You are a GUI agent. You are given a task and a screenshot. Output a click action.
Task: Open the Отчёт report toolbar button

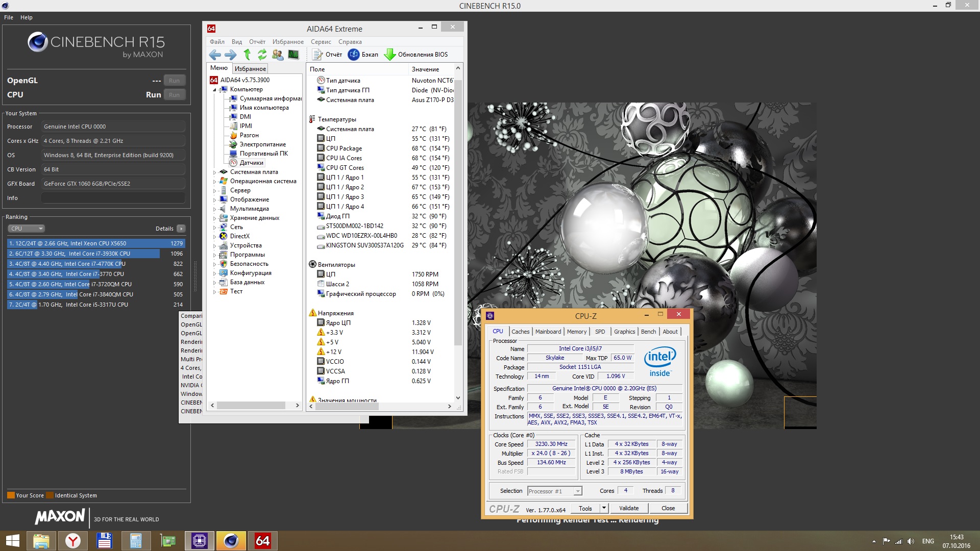click(x=327, y=55)
